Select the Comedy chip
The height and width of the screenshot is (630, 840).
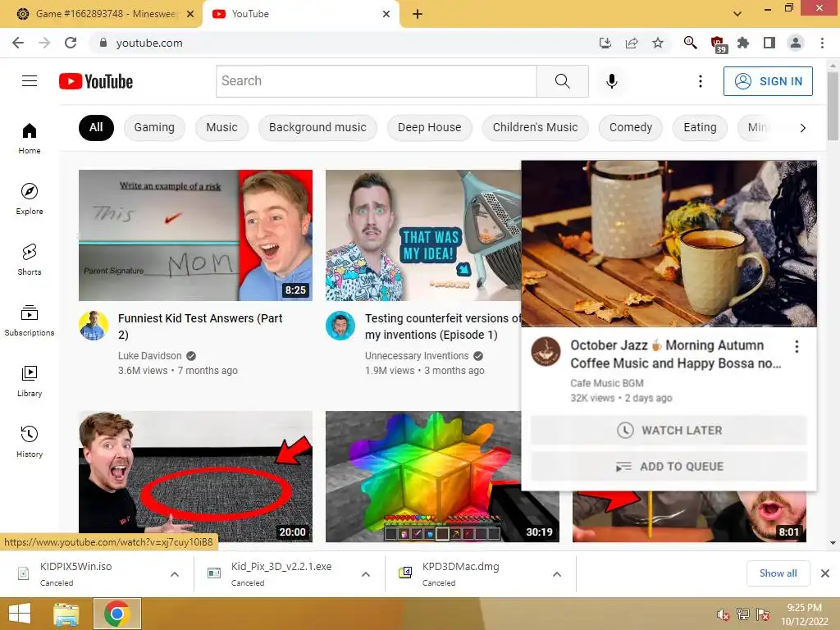tap(631, 127)
